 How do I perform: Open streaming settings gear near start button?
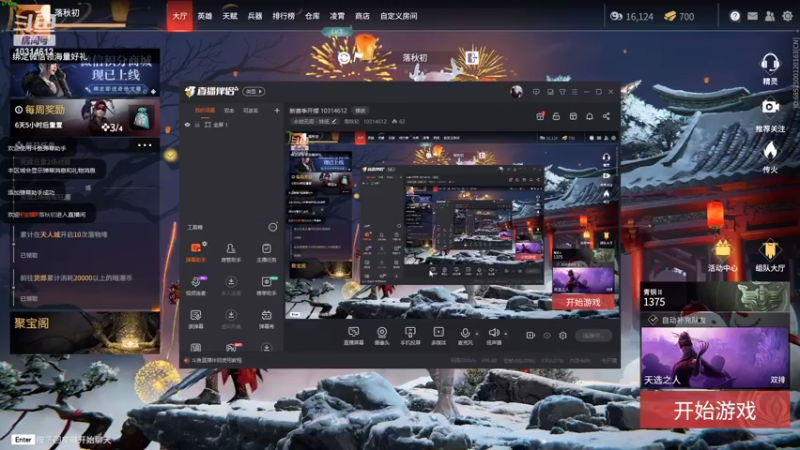[563, 335]
